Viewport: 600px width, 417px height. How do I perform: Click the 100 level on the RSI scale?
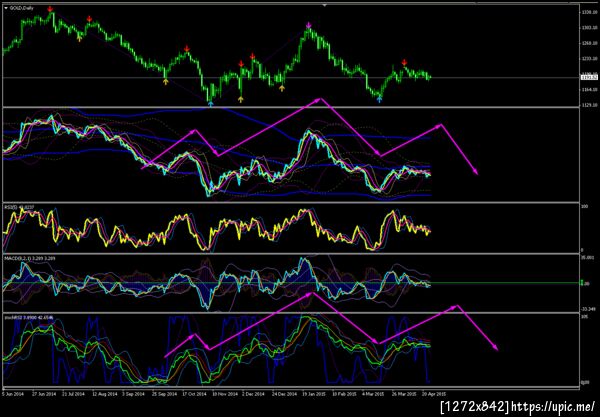pos(584,207)
